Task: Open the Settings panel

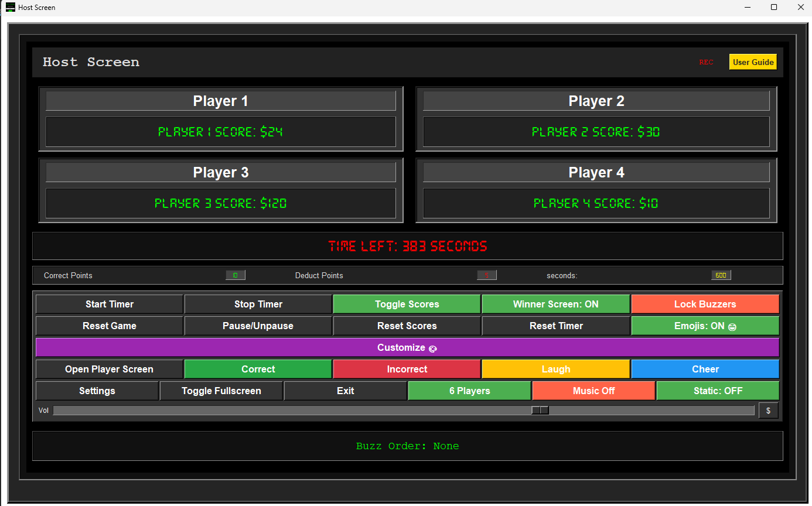Action: [97, 391]
